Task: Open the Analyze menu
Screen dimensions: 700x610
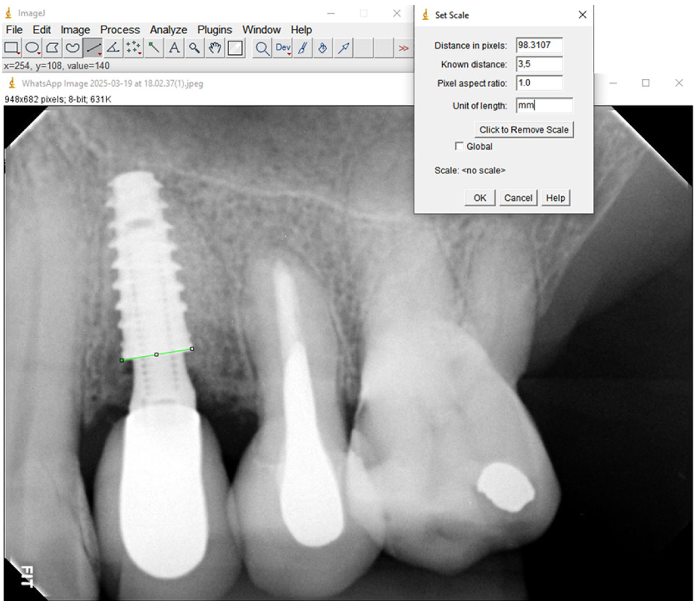Action: 168,30
